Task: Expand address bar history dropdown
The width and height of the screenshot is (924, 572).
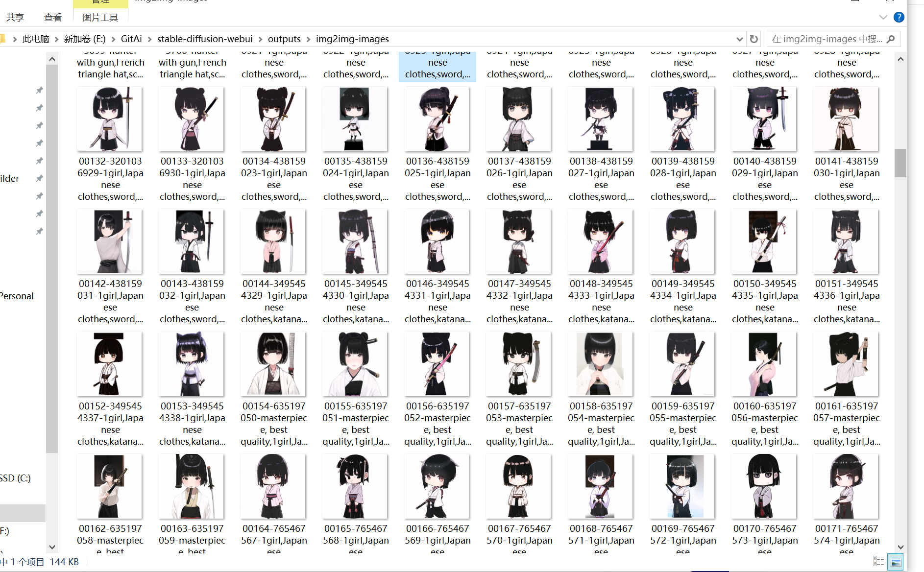Action: click(739, 39)
